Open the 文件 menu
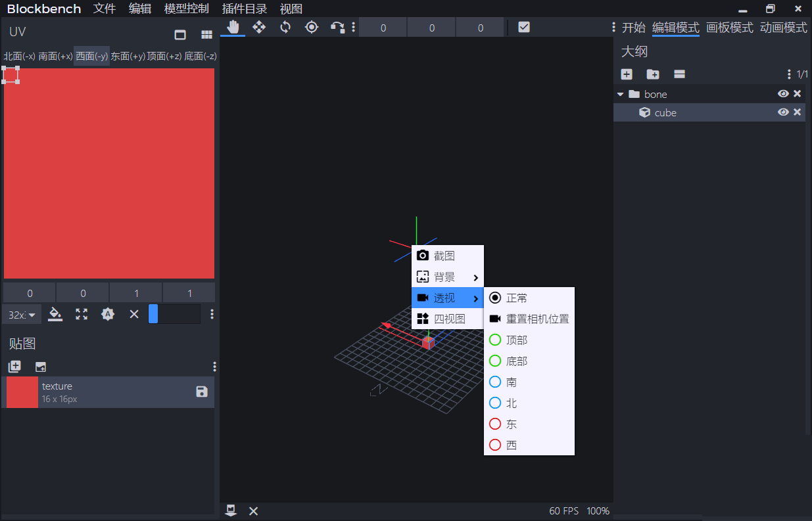This screenshot has height=521, width=812. (105, 9)
